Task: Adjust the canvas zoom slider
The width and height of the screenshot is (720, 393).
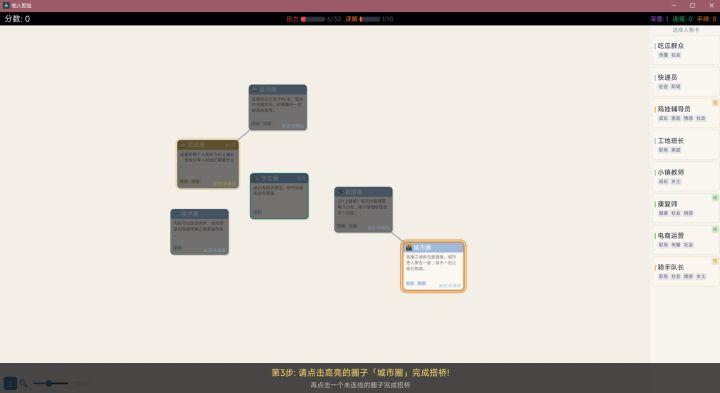Action: click(x=51, y=383)
